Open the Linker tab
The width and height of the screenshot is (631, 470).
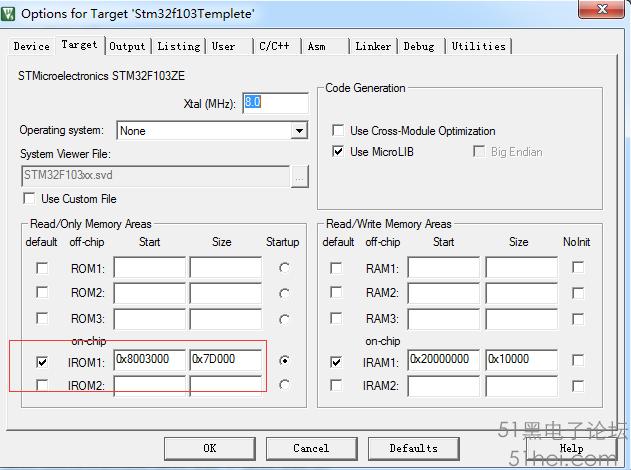(373, 46)
